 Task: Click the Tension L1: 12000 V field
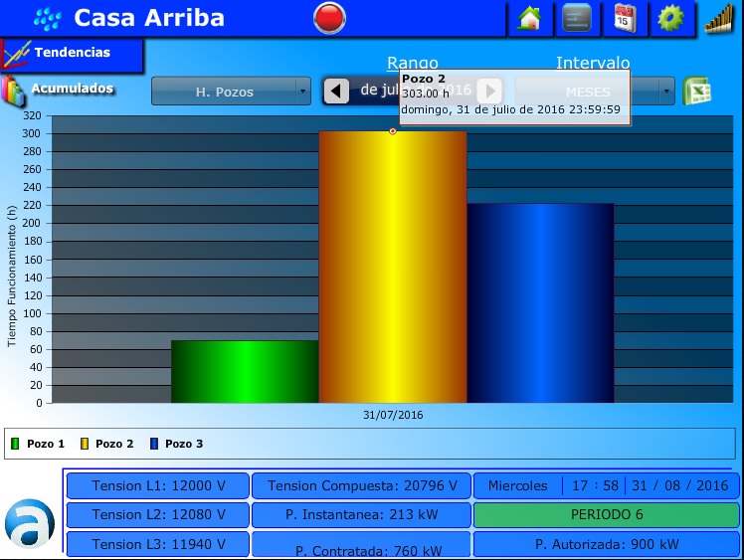point(157,485)
